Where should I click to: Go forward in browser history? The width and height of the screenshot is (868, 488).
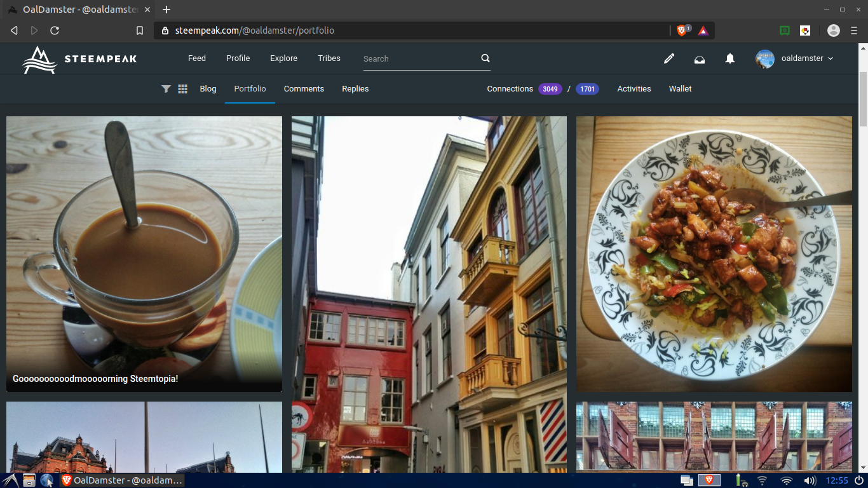coord(34,30)
